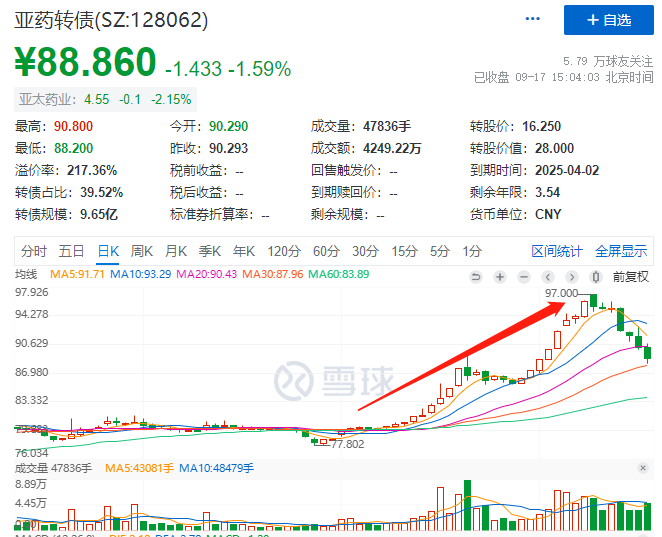Screen dimensions: 662x537
Task: Switch to the 120分 chart tab
Action: 284,251
